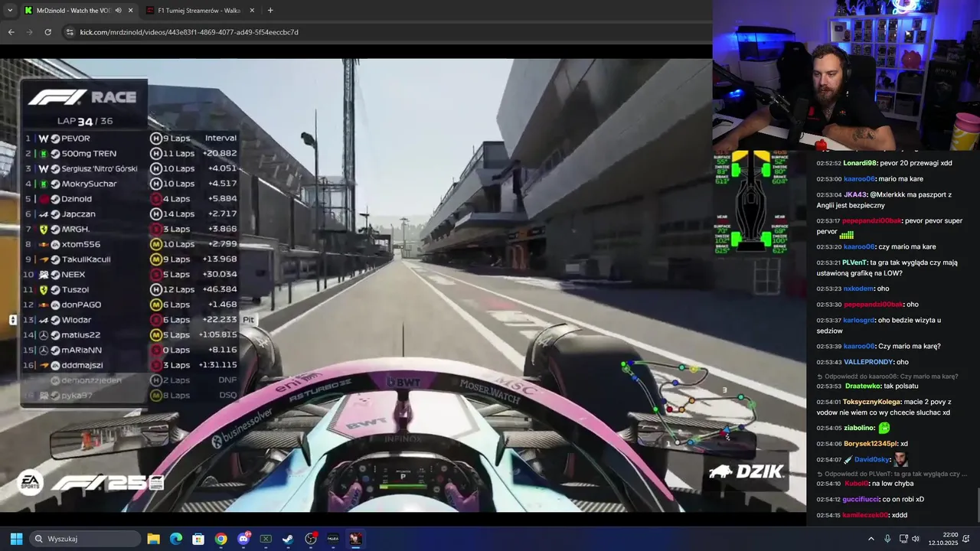This screenshot has width=980, height=551.
Task: Open the taskbar app left of the highlighted one
Action: pos(333,539)
